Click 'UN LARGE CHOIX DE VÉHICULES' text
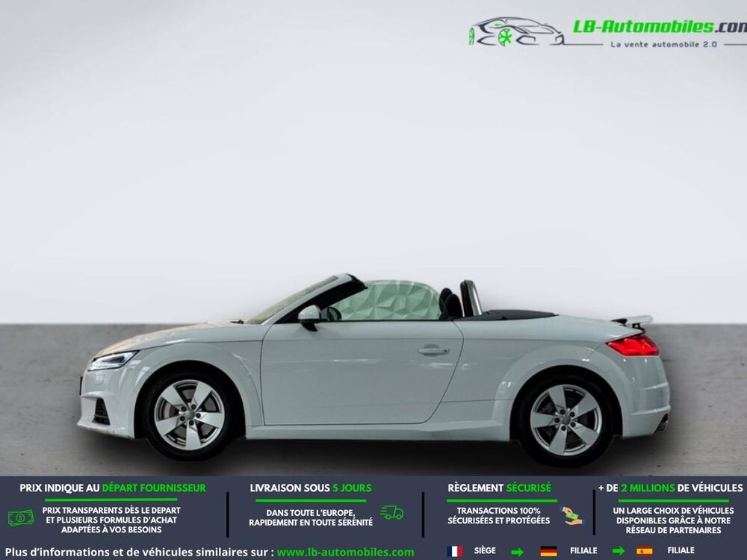Viewport: 747px width, 560px height. [x=673, y=511]
